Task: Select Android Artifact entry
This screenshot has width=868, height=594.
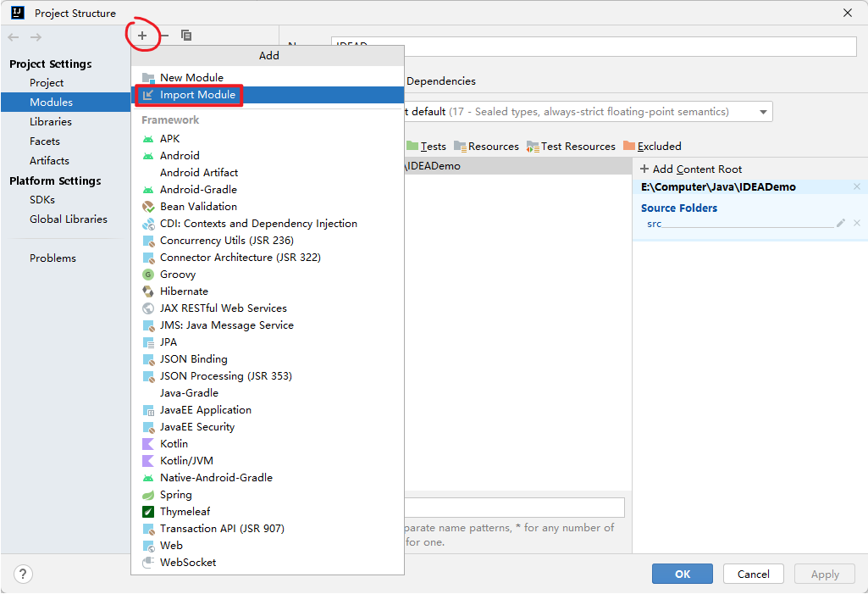Action: point(268,172)
